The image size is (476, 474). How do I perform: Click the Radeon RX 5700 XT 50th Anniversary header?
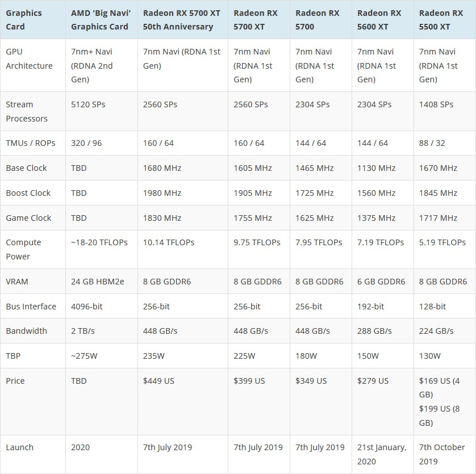(x=183, y=20)
